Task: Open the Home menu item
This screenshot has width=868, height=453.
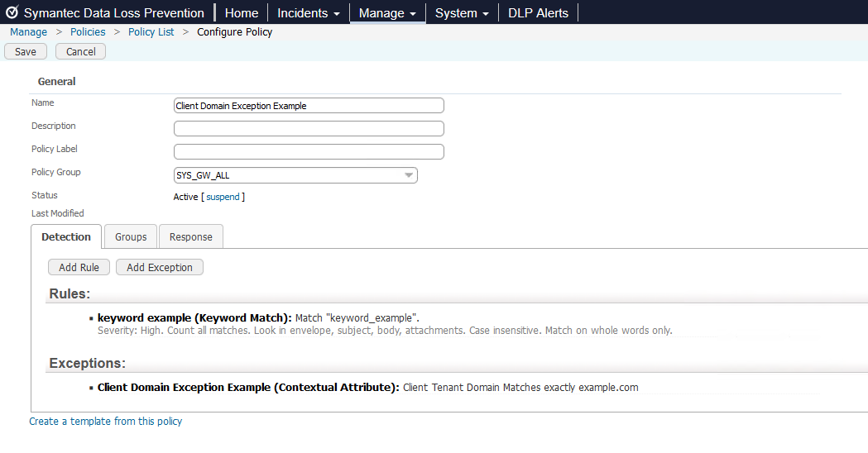Action: [x=242, y=13]
